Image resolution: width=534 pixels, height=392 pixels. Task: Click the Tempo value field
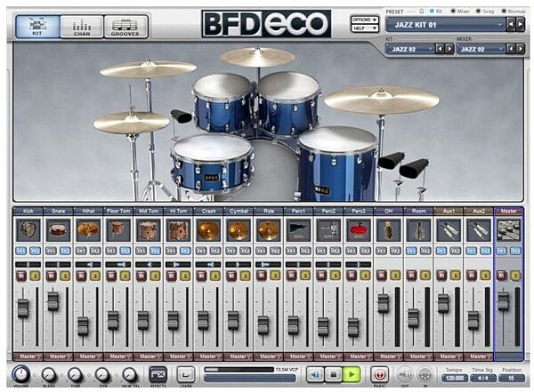tap(455, 378)
